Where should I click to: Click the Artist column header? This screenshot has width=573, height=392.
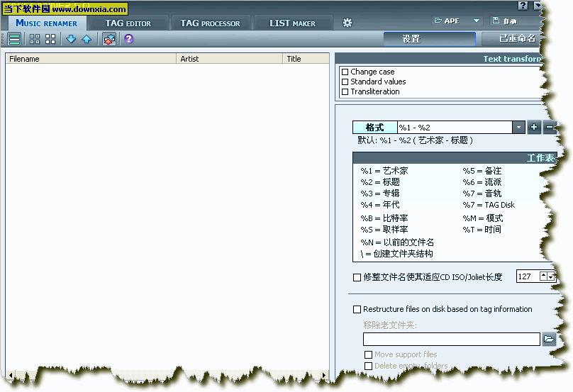pos(229,59)
